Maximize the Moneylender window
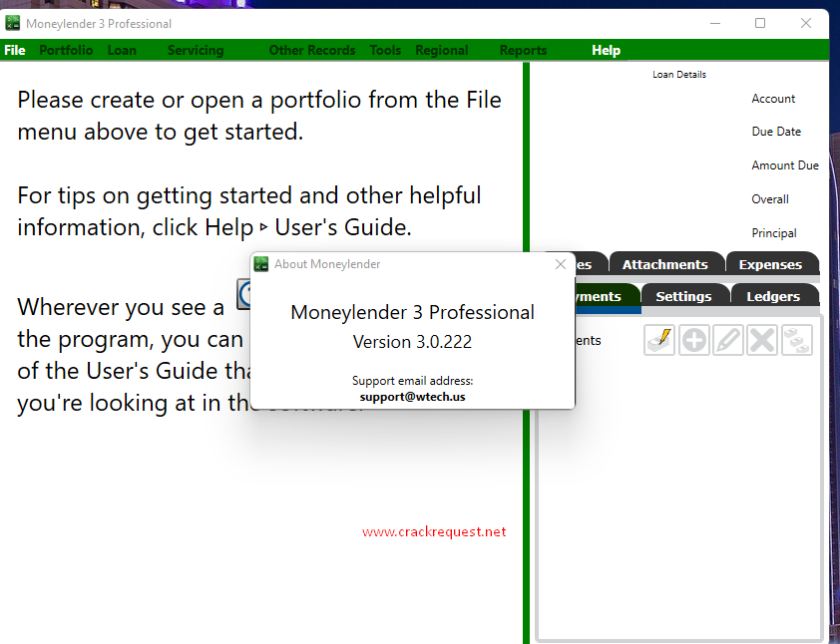Screen dimensions: 840x644 (x=760, y=23)
